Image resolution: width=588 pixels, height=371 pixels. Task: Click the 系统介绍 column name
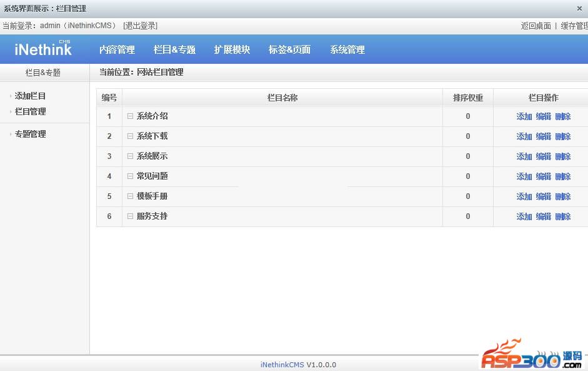pyautogui.click(x=152, y=116)
